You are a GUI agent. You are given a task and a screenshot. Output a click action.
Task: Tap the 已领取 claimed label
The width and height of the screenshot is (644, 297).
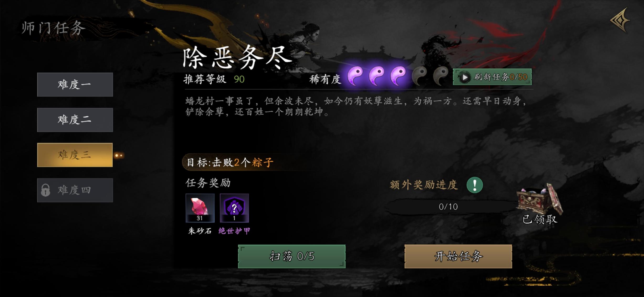[x=540, y=219]
